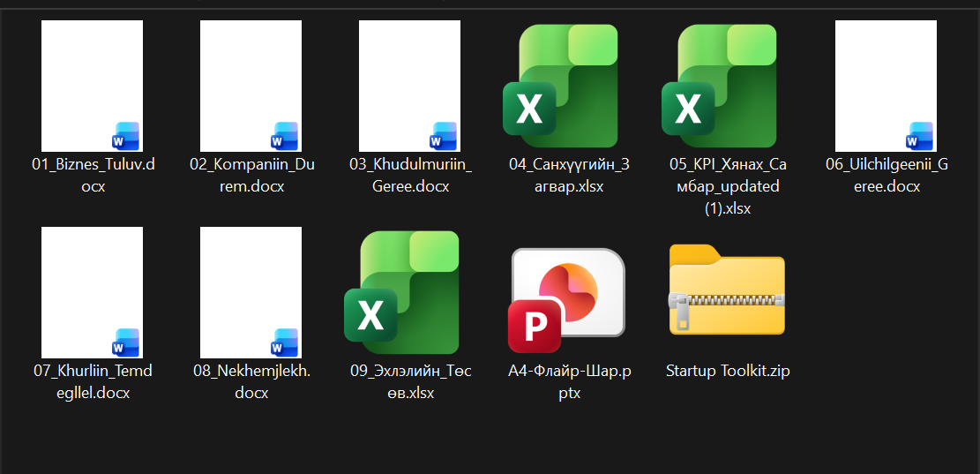Click the 05_KPI_Хянах_Самбар_updated (1).xlsx name label
The width and height of the screenshot is (980, 474).
tap(728, 186)
